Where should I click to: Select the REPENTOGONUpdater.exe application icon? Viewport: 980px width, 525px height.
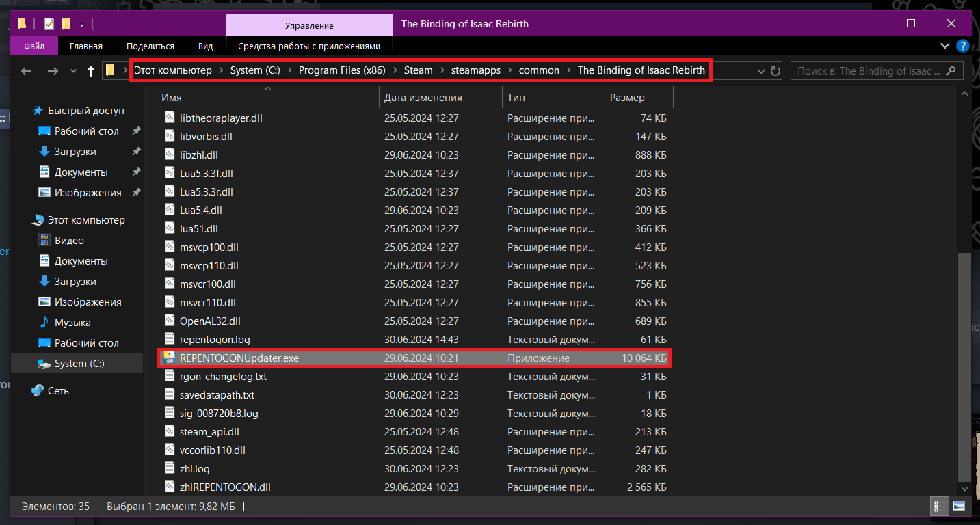pyautogui.click(x=170, y=358)
